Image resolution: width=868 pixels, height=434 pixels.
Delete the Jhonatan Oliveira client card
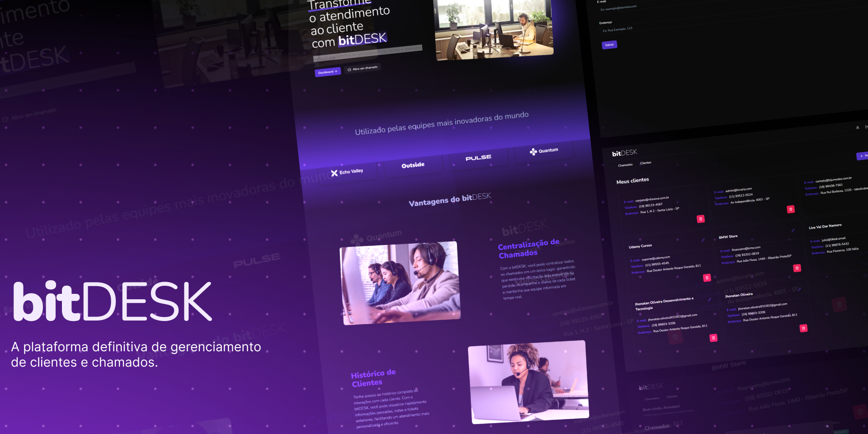(x=803, y=328)
